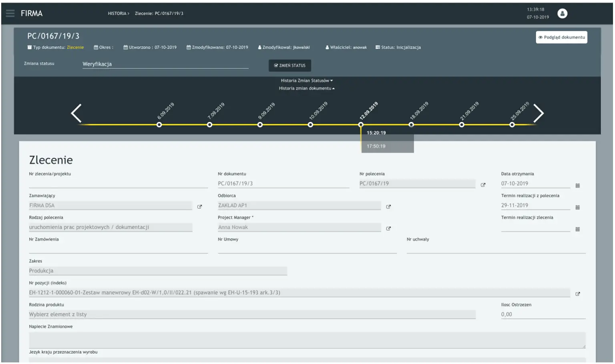
Task: Open calendar for Data otrzymania
Action: pos(577,185)
